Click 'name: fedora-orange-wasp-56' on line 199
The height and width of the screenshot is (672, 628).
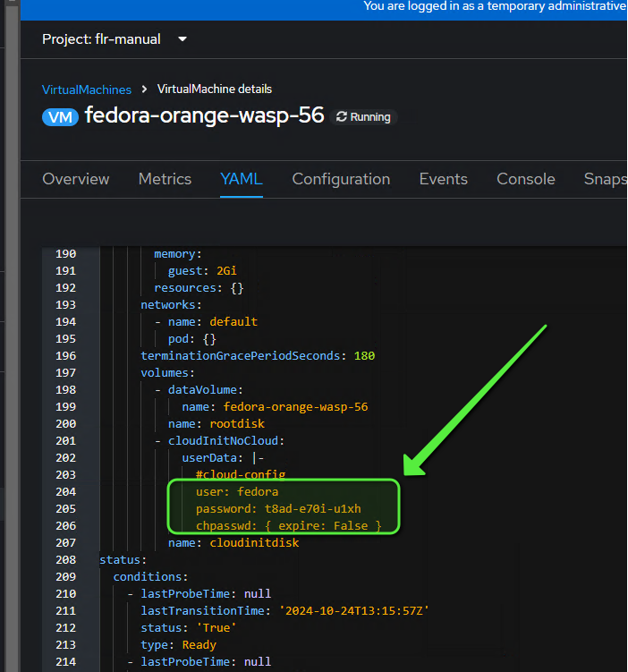click(x=275, y=407)
